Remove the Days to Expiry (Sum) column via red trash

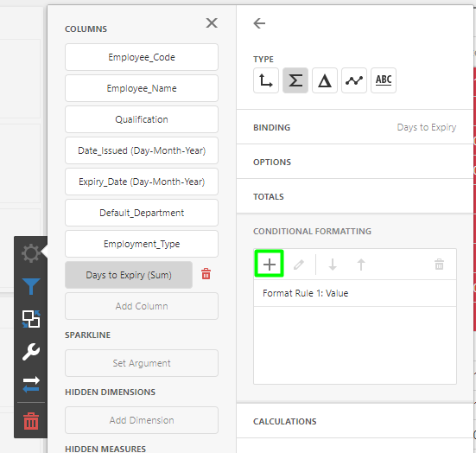coord(206,274)
